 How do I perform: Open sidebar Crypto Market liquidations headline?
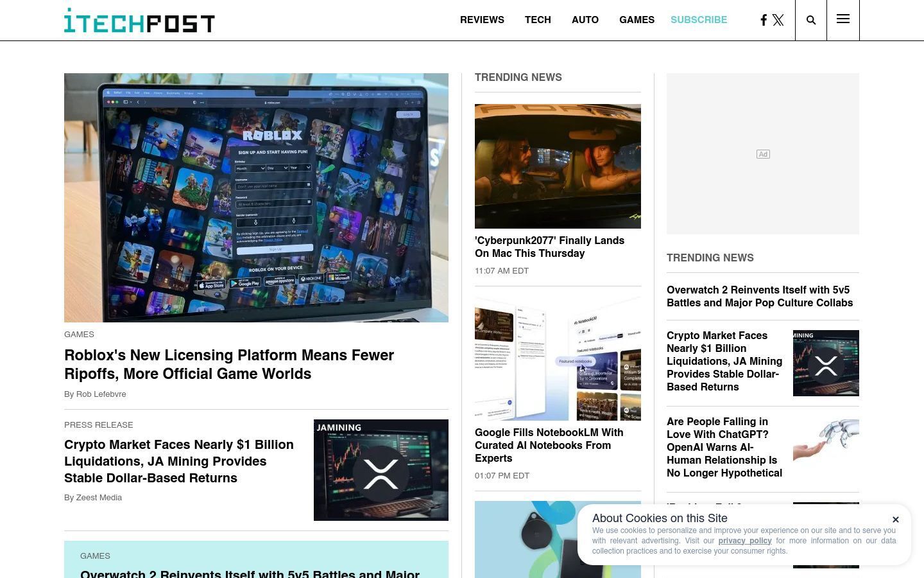click(x=724, y=361)
